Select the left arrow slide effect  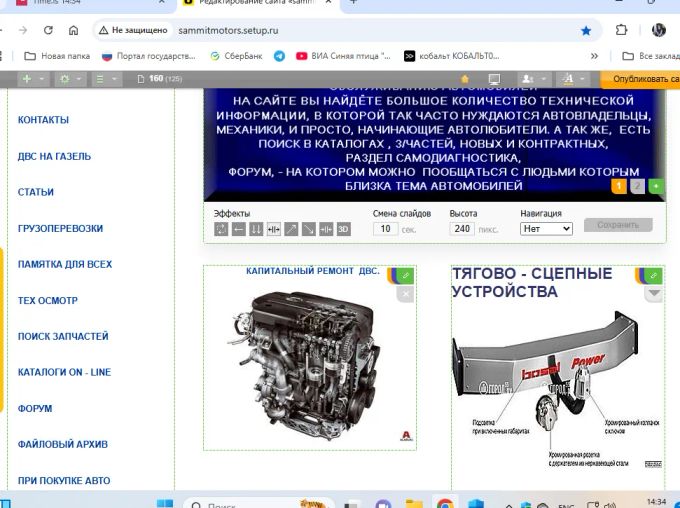pos(239,229)
